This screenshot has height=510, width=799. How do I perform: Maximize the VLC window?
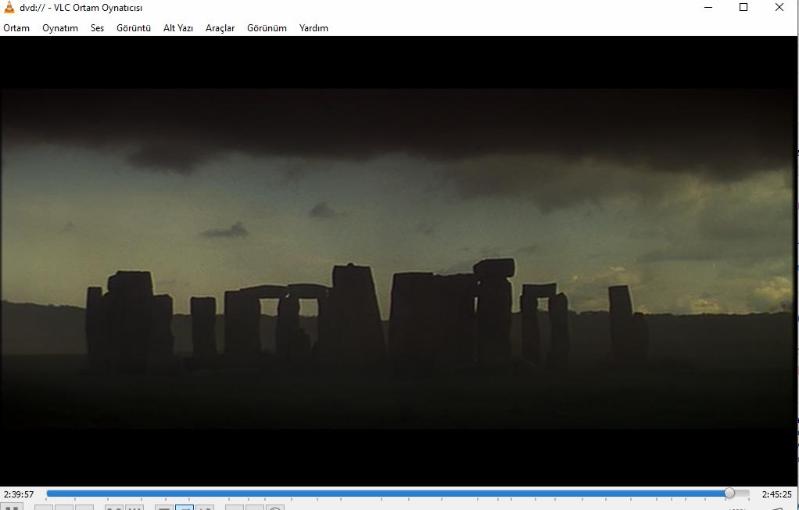[743, 8]
